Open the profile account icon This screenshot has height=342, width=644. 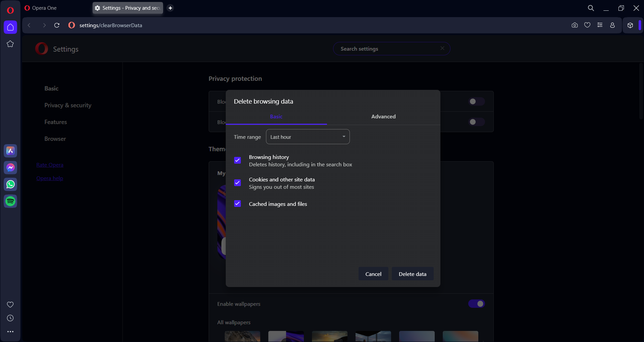(x=612, y=25)
